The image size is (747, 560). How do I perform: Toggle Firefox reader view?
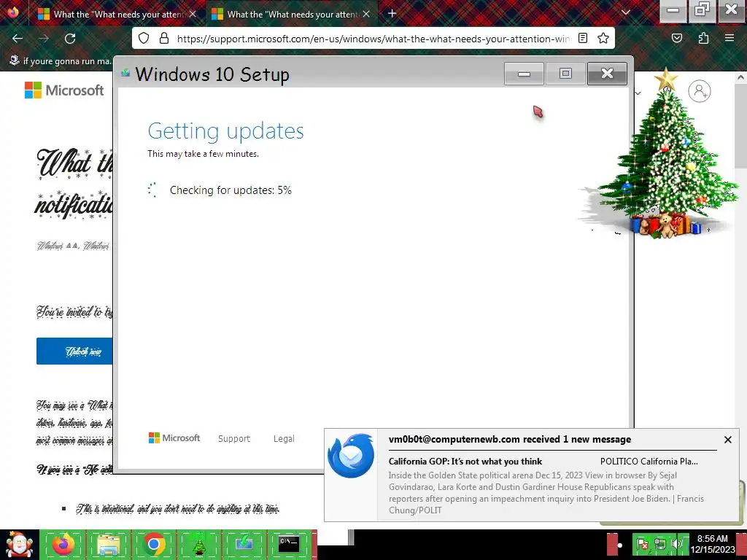coord(583,38)
